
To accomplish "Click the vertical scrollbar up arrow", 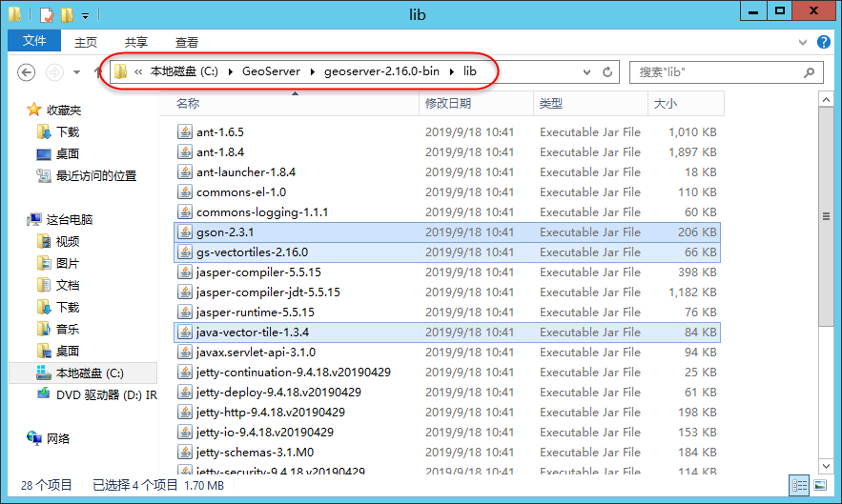I will [x=826, y=100].
